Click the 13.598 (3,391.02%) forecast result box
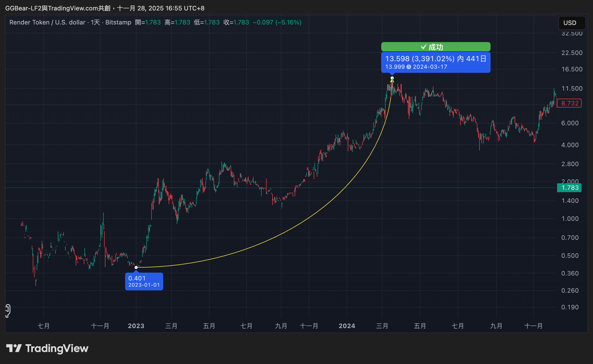 click(436, 62)
